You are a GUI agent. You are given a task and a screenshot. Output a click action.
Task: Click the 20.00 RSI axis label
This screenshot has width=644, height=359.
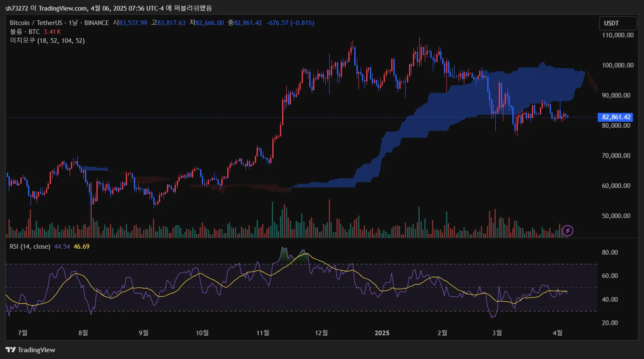click(x=610, y=323)
